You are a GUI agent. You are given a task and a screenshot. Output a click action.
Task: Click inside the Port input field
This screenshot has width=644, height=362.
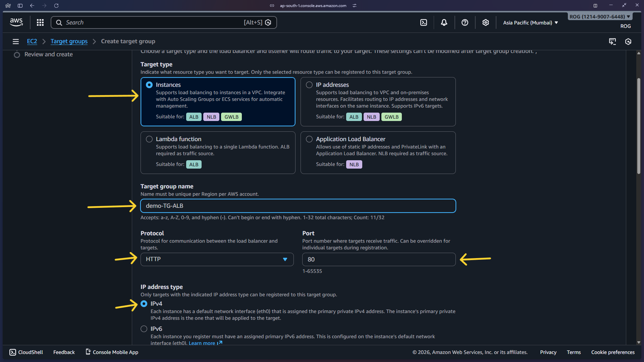click(x=378, y=259)
